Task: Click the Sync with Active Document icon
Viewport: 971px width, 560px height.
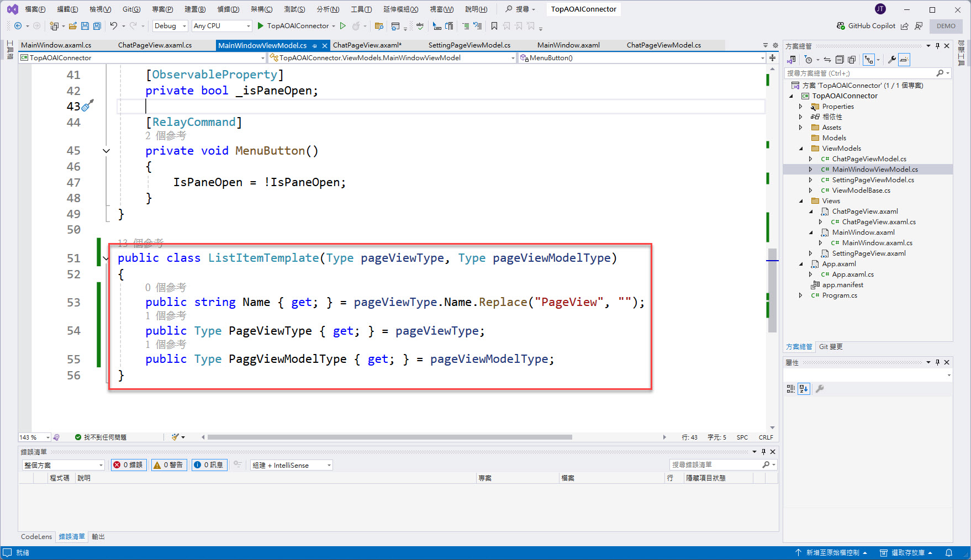Action: [x=827, y=60]
